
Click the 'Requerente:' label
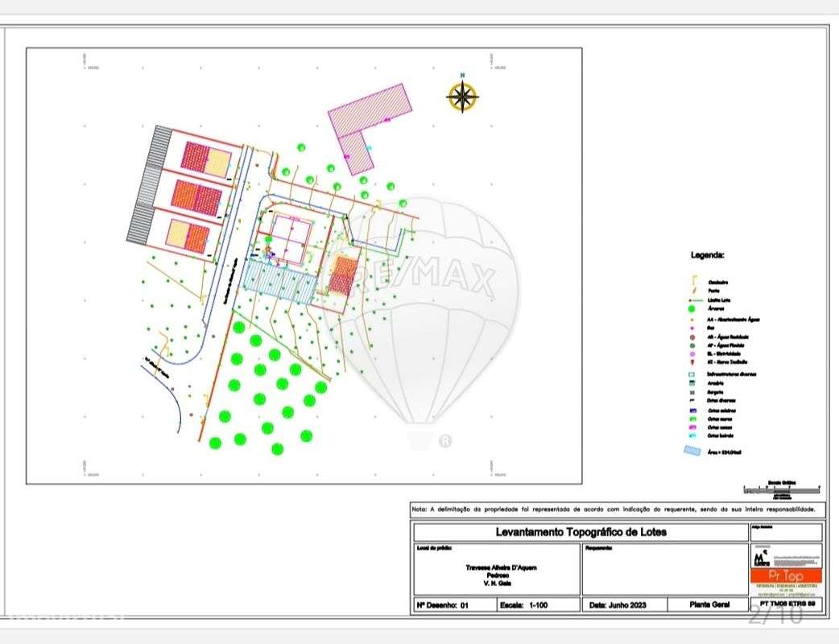coord(598,547)
